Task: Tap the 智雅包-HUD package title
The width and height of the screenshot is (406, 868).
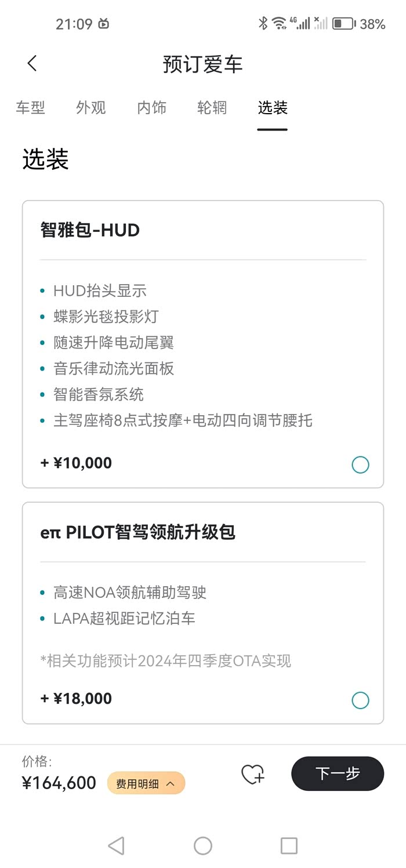Action: [90, 230]
